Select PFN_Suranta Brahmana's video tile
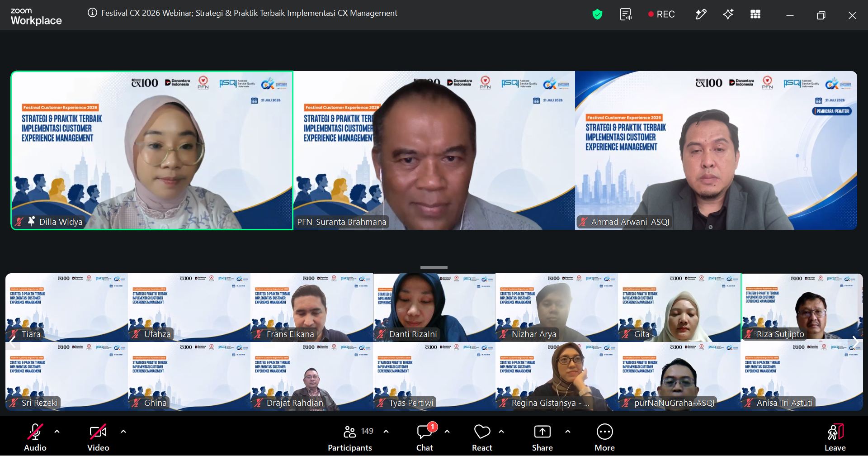Screen dimensions: 868x456 click(x=434, y=150)
